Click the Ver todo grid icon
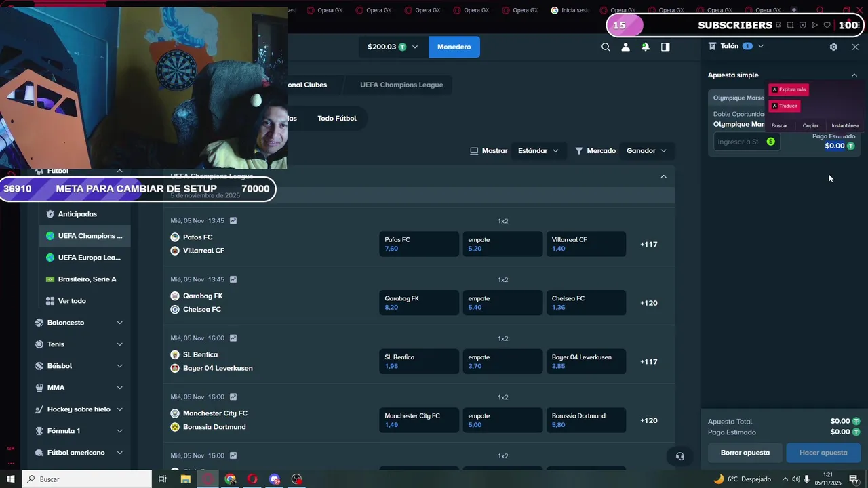 (50, 301)
